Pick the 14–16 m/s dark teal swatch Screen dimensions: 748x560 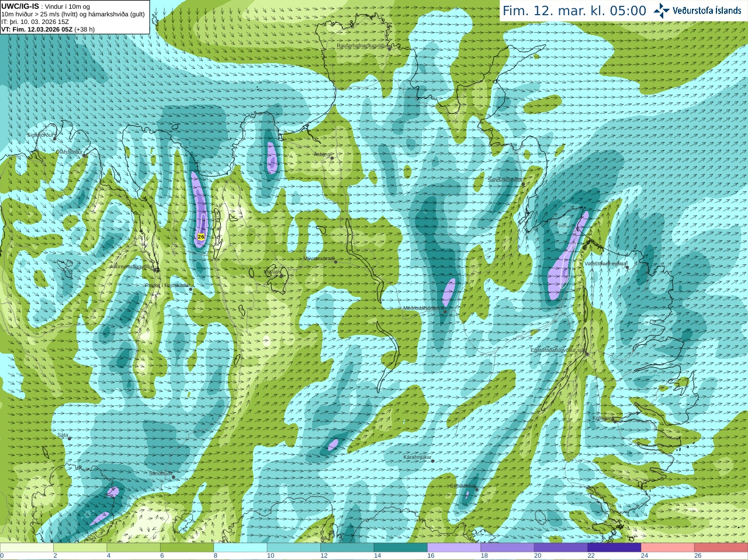pyautogui.click(x=401, y=548)
